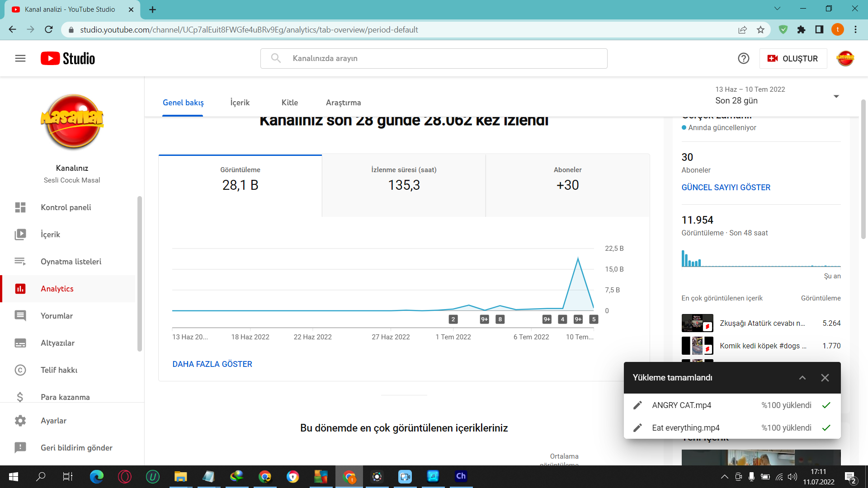Click the OLUŞTUR create button
The width and height of the screenshot is (868, 488).
pos(793,59)
